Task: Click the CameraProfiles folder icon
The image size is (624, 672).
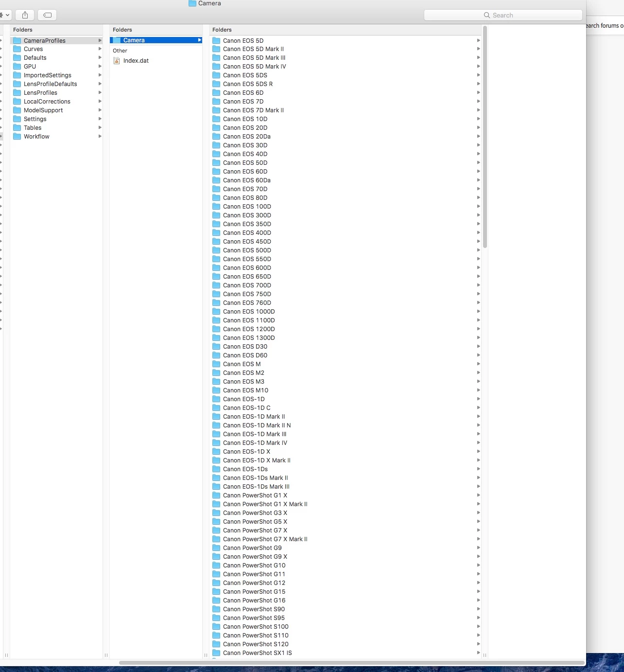Action: point(17,40)
